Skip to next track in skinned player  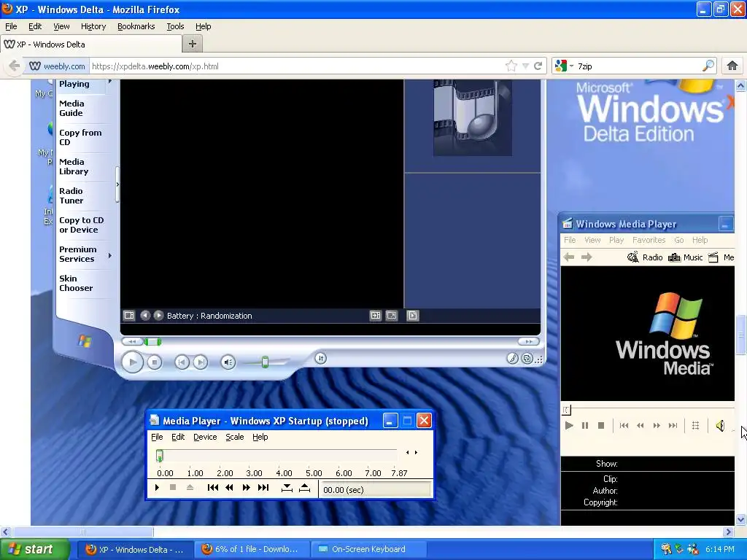[201, 362]
